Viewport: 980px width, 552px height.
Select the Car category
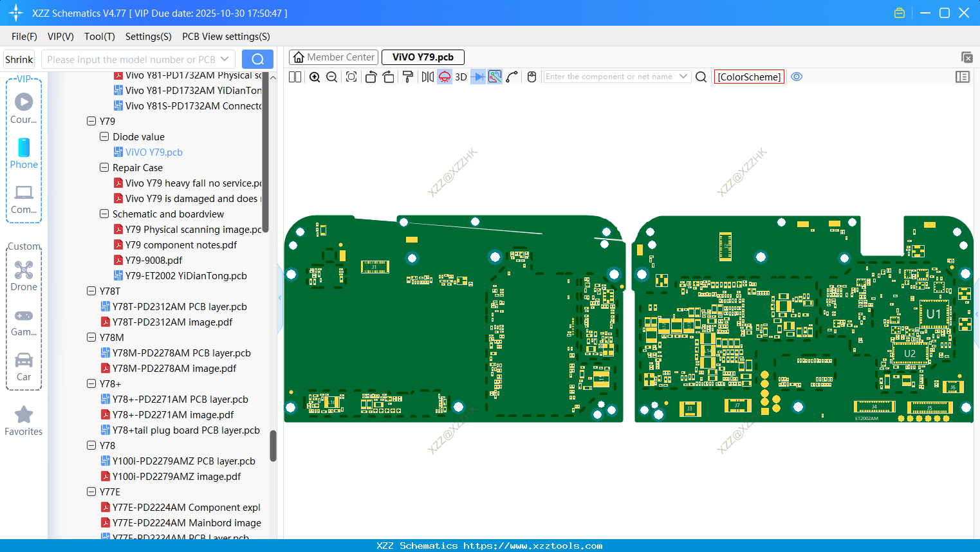click(x=24, y=367)
